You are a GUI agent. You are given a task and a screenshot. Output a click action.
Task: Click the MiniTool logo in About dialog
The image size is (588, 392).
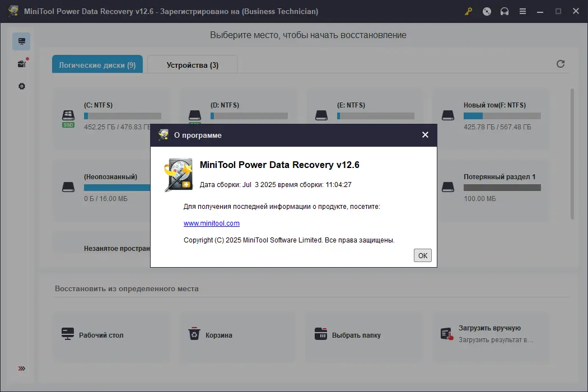point(179,175)
